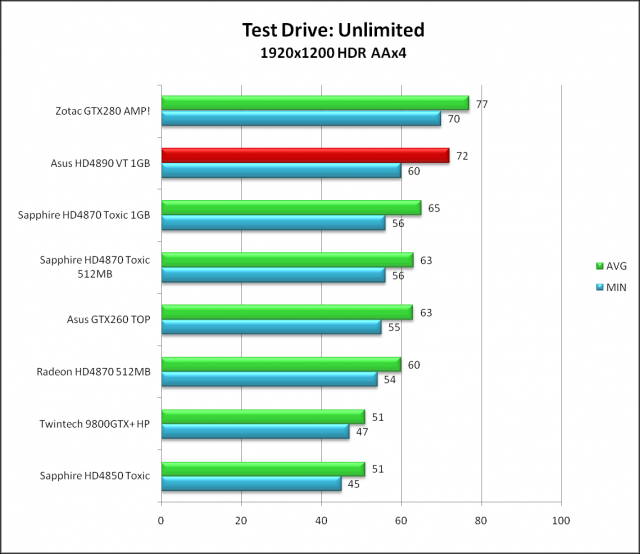The width and height of the screenshot is (640, 554).
Task: Click value 51 beside Twintech 9800GTX+ bar
Action: pos(378,417)
